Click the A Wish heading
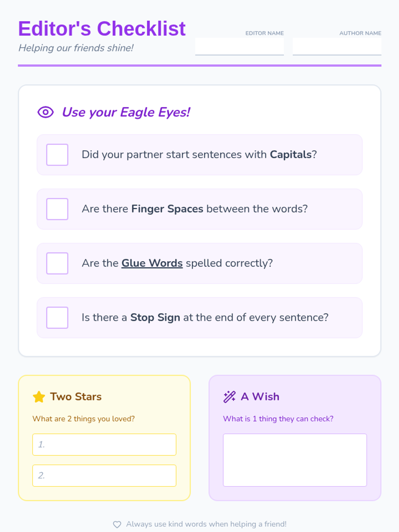 [260, 397]
